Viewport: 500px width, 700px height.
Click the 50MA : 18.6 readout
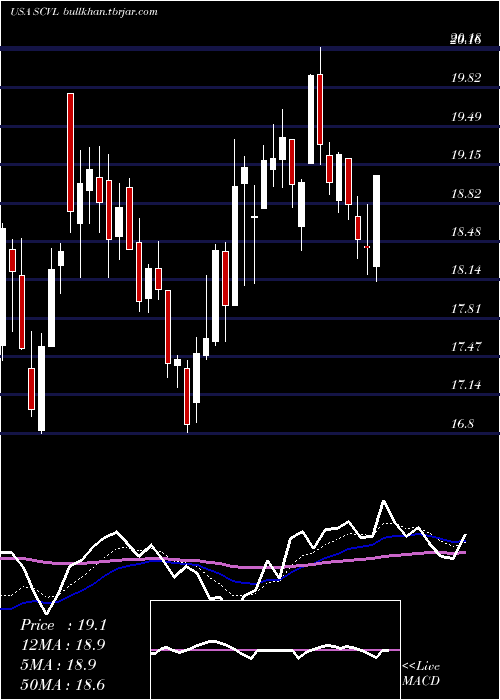click(x=62, y=684)
